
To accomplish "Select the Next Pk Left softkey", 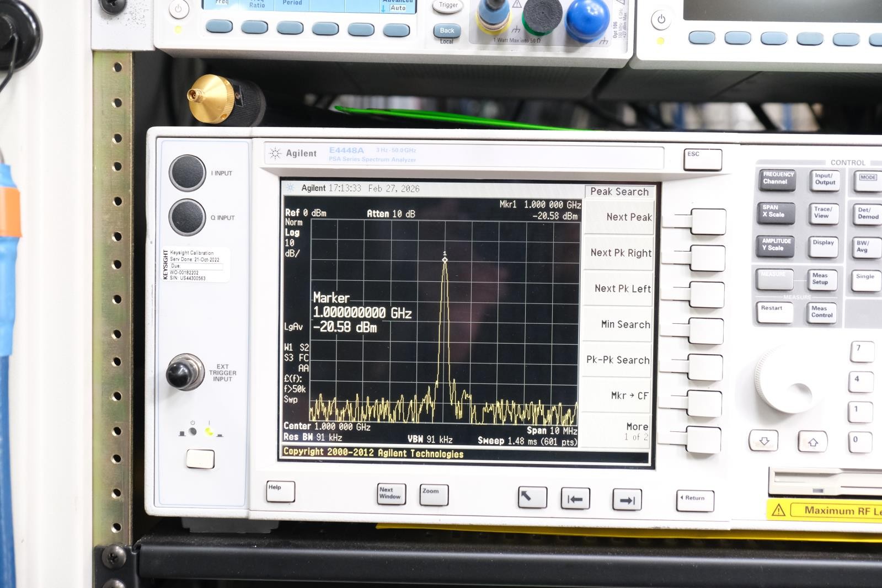I will pos(622,288).
